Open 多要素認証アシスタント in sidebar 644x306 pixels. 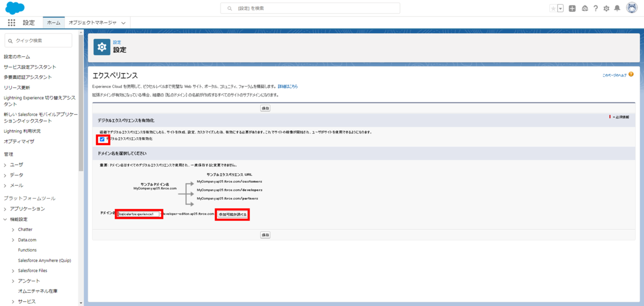click(28, 77)
